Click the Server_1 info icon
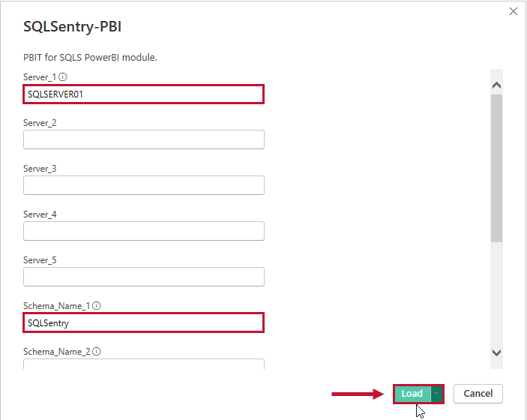Viewport: 527px width, 420px height. (x=63, y=76)
